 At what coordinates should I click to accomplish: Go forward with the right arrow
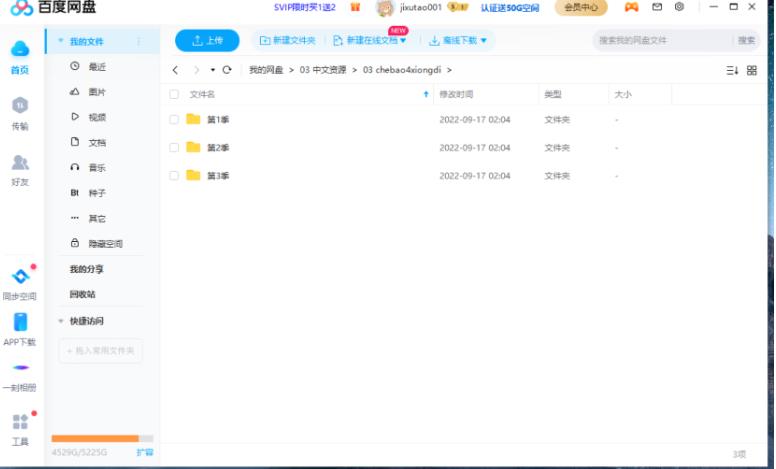coord(196,70)
